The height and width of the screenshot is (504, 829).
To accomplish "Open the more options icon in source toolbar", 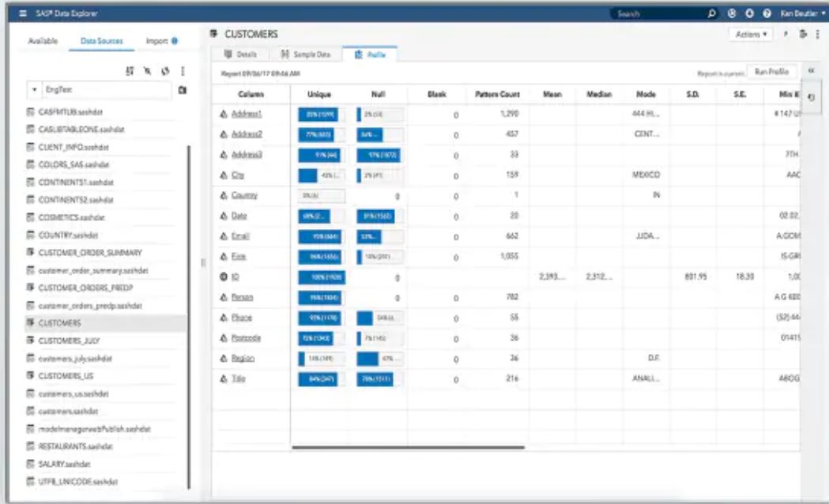I will 183,71.
